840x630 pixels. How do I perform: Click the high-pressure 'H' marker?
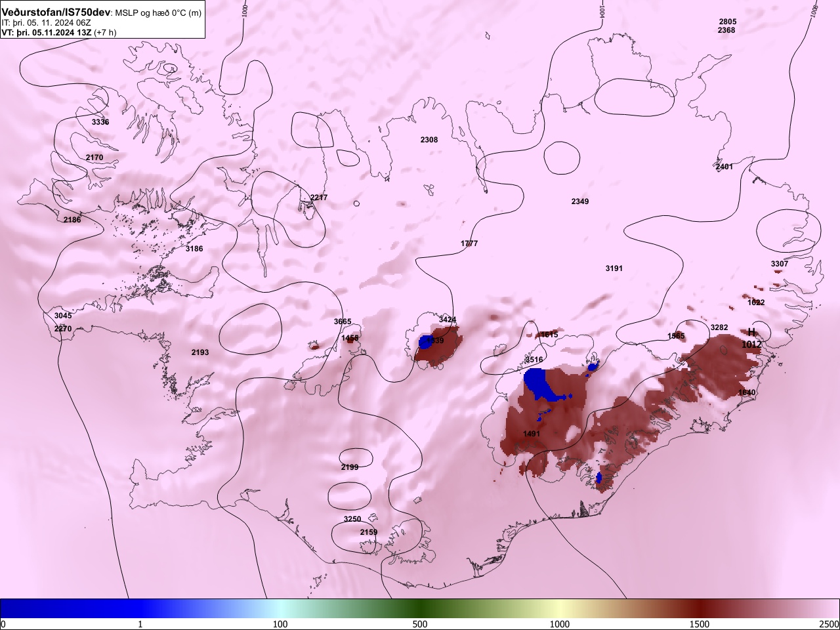[x=752, y=333]
